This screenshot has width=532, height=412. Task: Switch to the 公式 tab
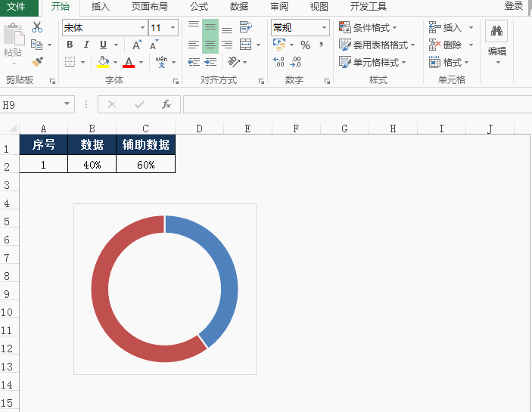point(199,7)
